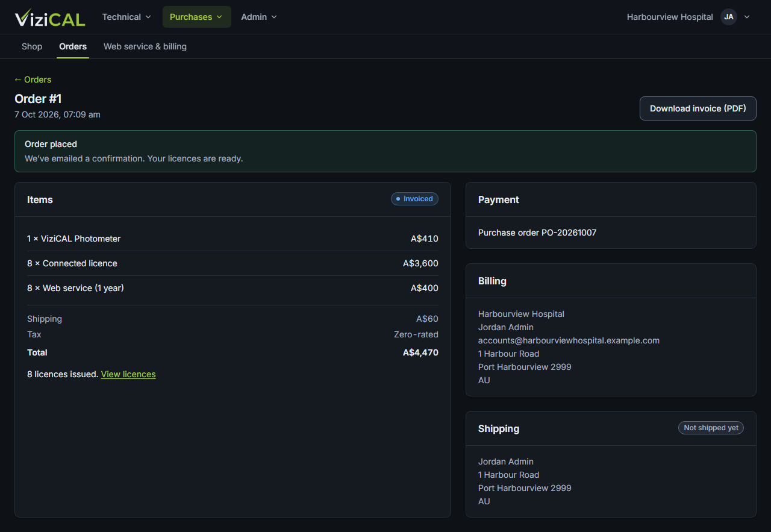771x532 pixels.
Task: Click Jordan Admin in the Billing card
Action: [506, 327]
